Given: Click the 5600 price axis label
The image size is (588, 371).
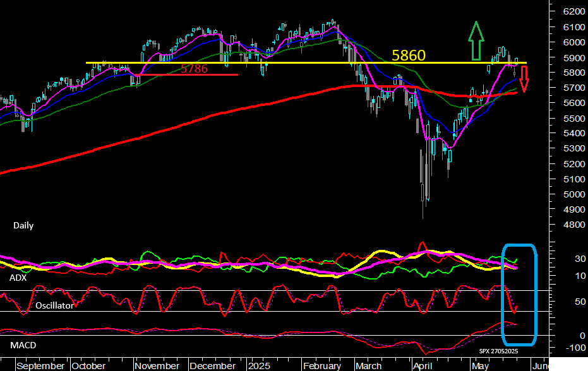Looking at the screenshot, I should [573, 103].
